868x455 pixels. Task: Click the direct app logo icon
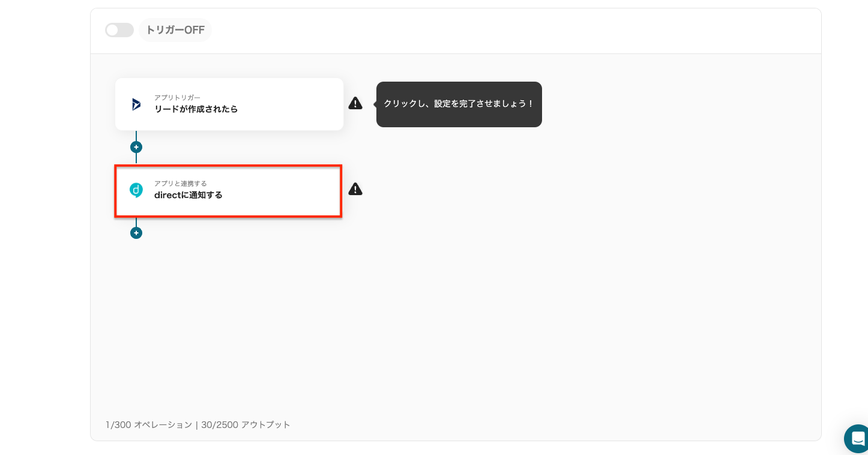(136, 190)
